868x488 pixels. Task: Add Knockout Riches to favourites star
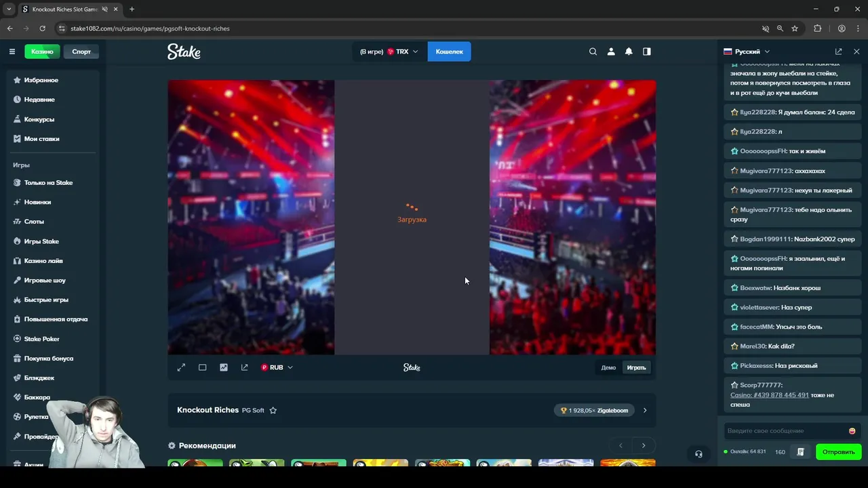point(273,410)
